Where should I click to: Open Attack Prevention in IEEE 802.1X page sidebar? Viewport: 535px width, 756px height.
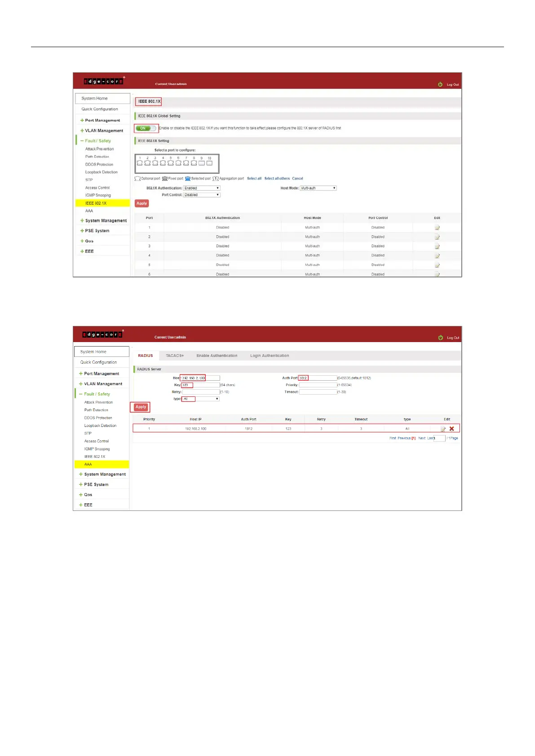coord(100,149)
